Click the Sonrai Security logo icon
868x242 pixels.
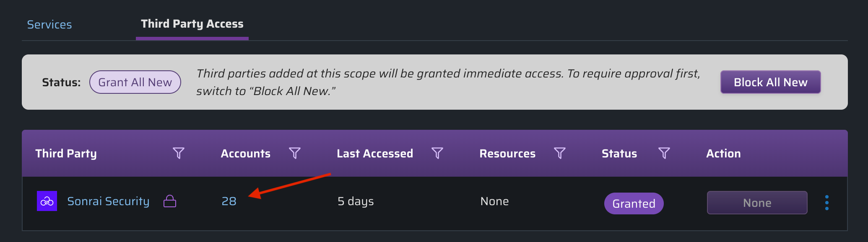[x=47, y=201]
